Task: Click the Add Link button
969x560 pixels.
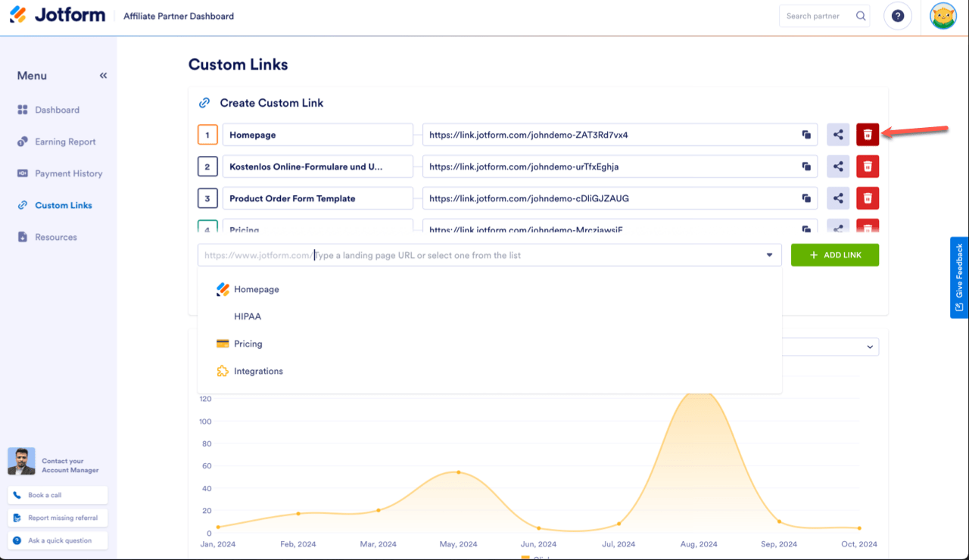Action: [834, 255]
